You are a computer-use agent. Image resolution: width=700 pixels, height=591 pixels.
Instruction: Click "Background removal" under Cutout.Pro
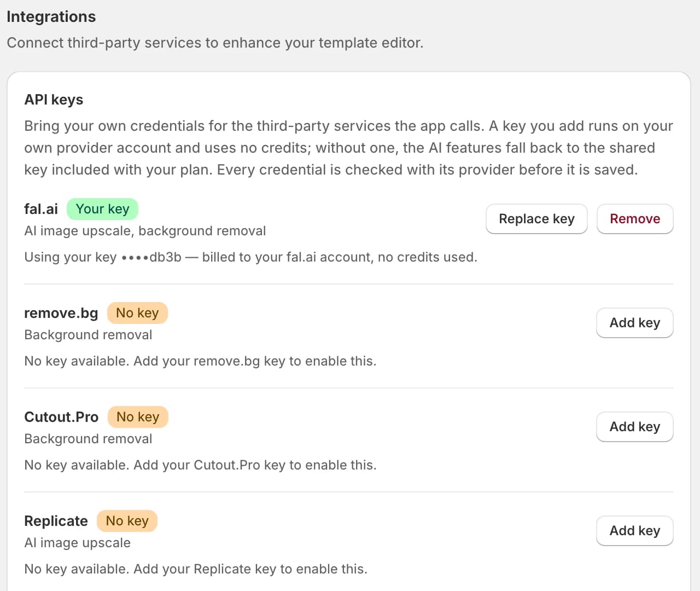tap(88, 439)
